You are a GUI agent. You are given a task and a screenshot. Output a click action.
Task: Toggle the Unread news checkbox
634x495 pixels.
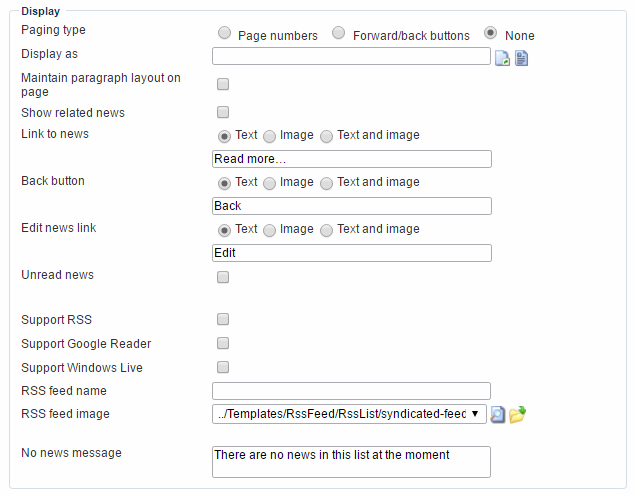point(223,276)
